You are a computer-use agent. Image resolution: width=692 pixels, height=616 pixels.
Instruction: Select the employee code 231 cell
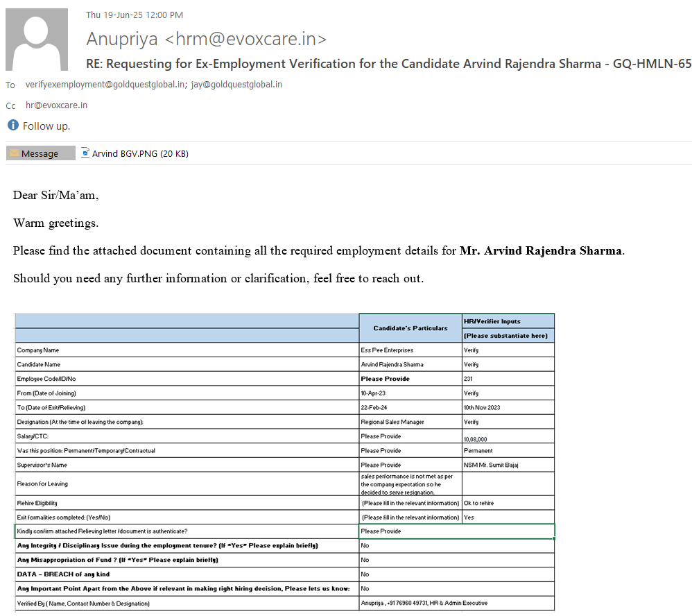(469, 379)
